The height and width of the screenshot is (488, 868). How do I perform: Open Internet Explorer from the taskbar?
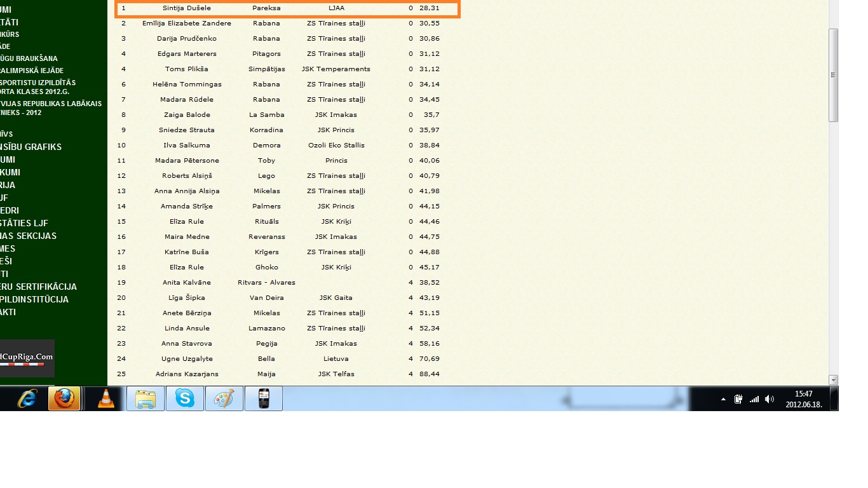(x=27, y=399)
